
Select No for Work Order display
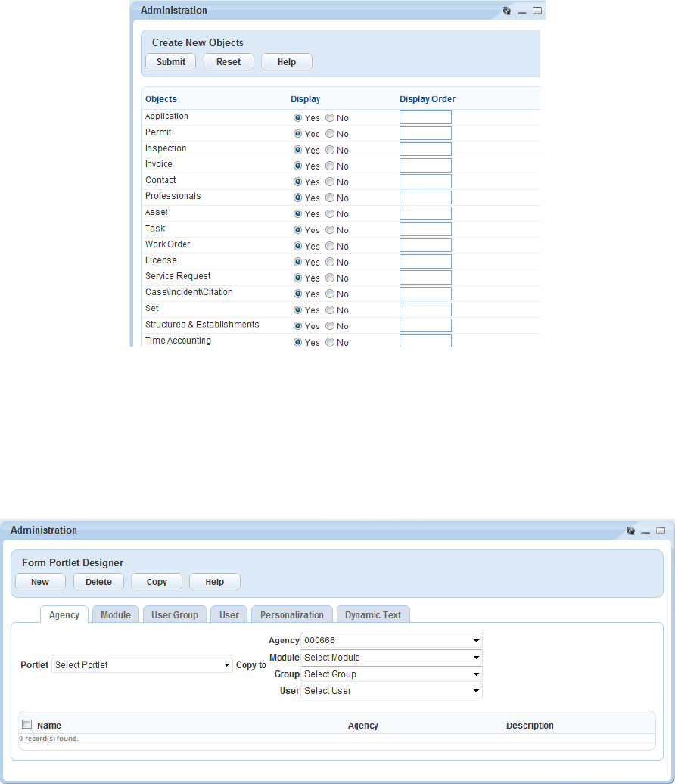pyautogui.click(x=329, y=246)
